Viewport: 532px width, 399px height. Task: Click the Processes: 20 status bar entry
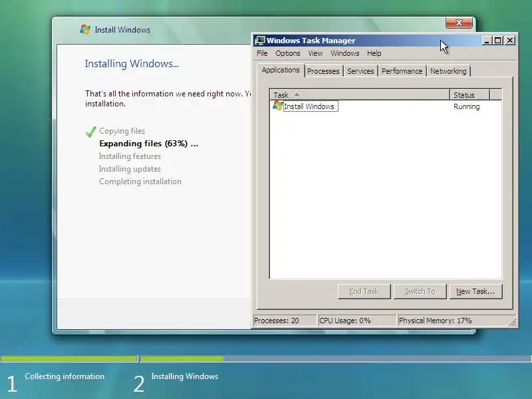[x=285, y=321]
